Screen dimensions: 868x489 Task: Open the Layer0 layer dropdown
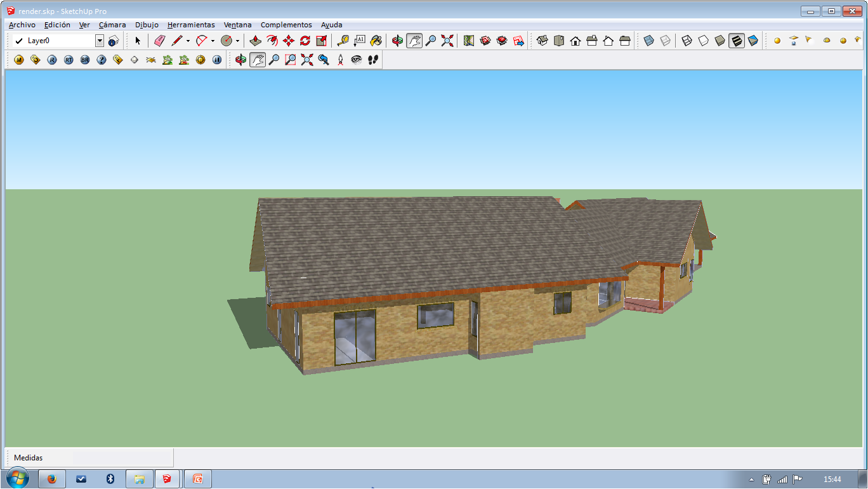coord(100,41)
